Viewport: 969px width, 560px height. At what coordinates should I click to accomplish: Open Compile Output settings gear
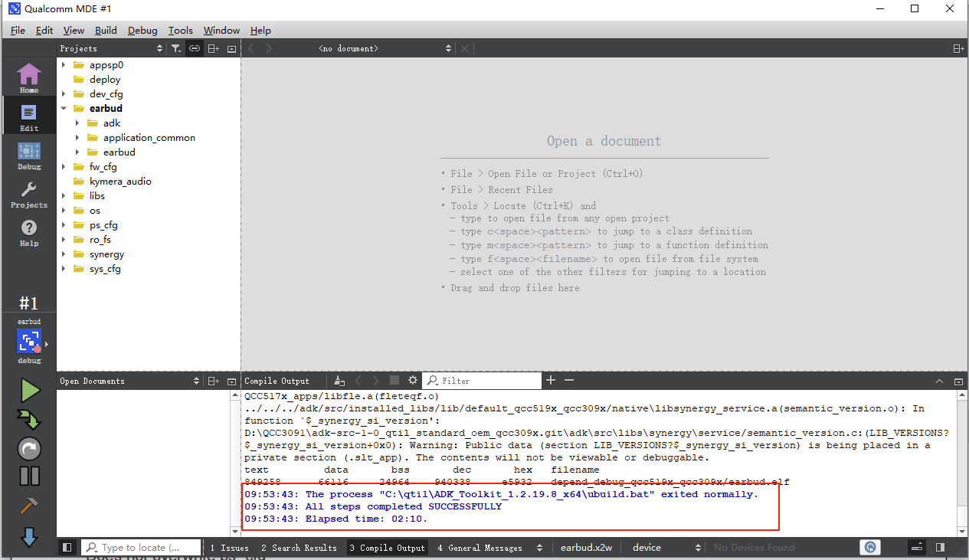click(x=413, y=381)
